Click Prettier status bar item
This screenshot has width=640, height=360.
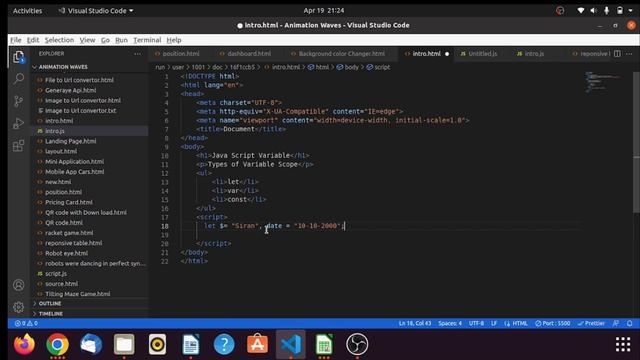pos(591,323)
